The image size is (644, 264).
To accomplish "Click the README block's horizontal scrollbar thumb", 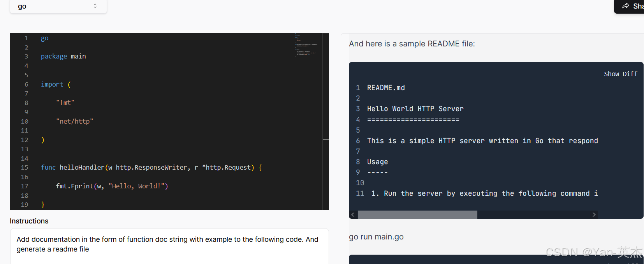I will (417, 214).
